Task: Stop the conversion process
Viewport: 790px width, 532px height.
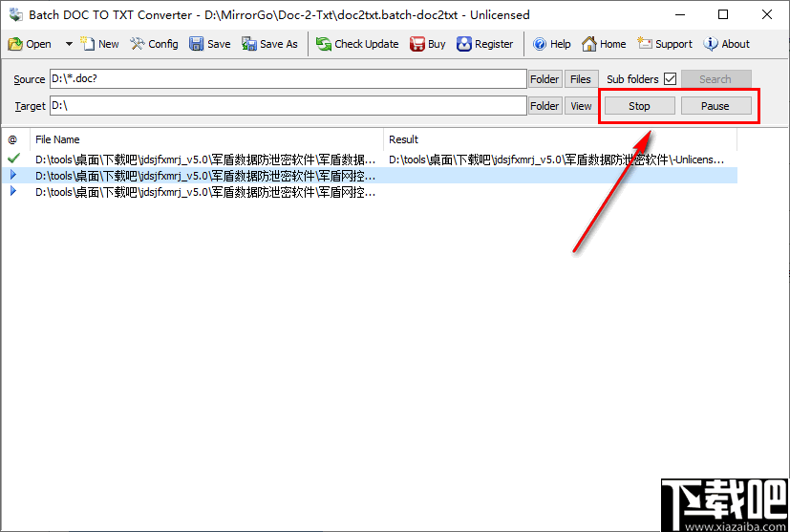Action: [639, 106]
